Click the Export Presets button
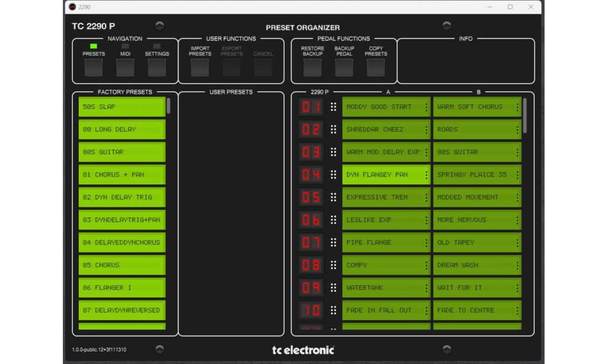 pyautogui.click(x=232, y=68)
